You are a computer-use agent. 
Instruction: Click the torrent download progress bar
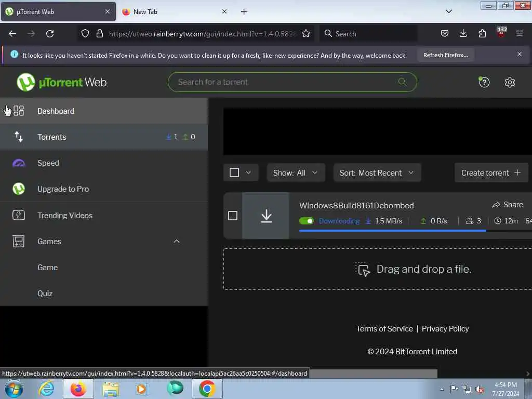416,231
